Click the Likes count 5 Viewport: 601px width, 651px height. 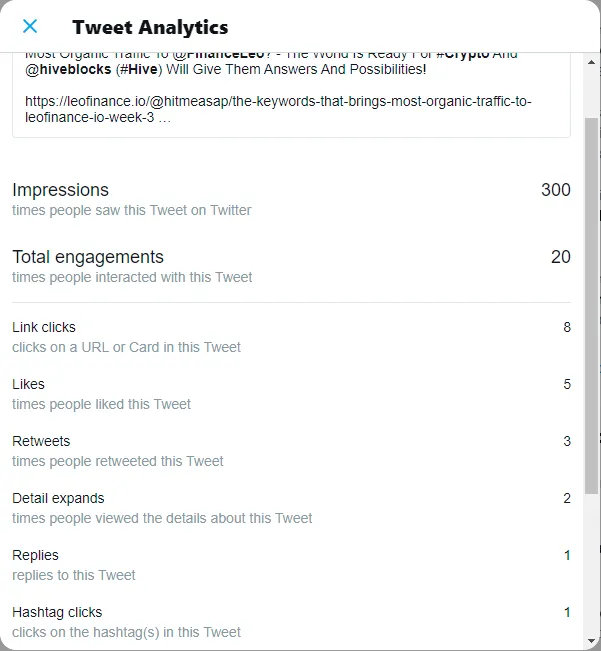pyautogui.click(x=567, y=384)
